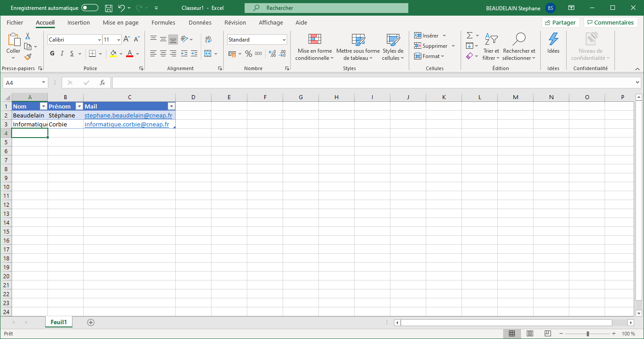The width and height of the screenshot is (644, 339).
Task: Open the Standard number format dropdown
Action: [284, 40]
